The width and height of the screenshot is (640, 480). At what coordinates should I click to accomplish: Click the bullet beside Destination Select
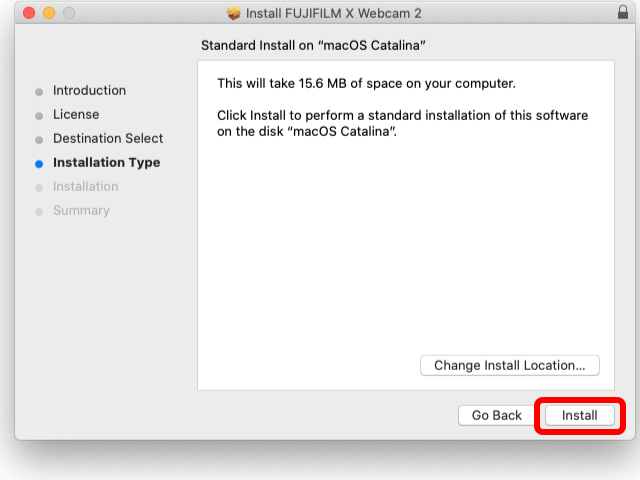39,140
